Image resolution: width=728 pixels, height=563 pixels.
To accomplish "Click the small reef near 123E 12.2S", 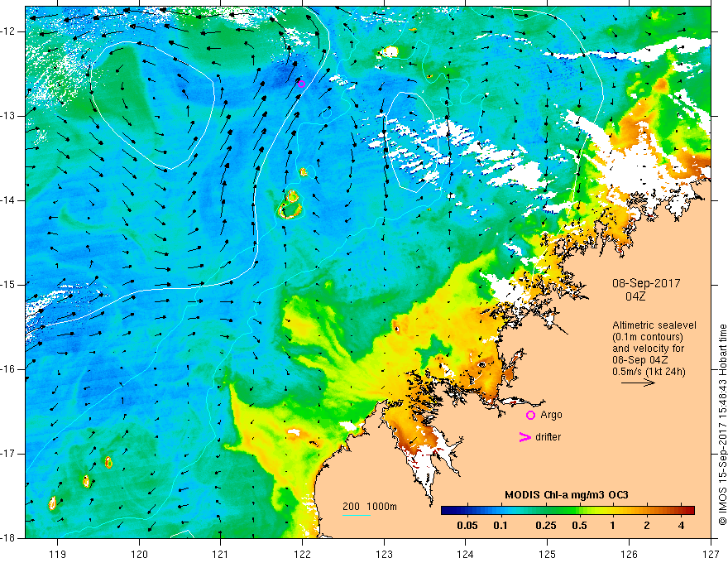I will [389, 51].
